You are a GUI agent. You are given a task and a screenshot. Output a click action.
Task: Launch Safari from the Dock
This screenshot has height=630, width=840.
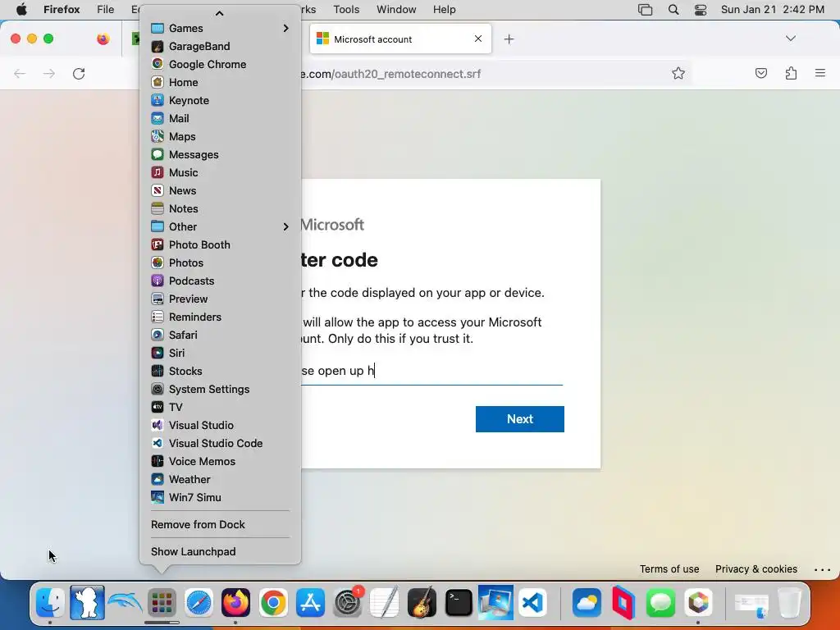199,603
